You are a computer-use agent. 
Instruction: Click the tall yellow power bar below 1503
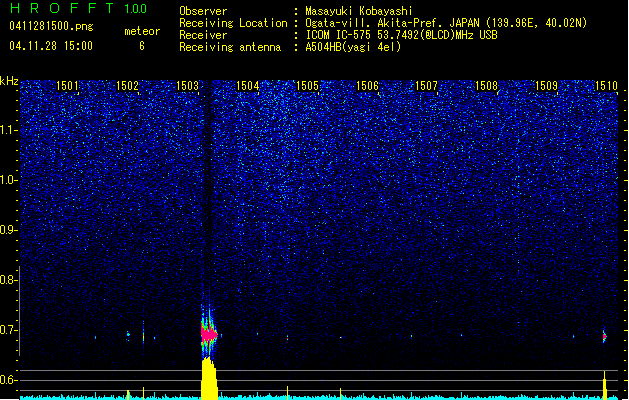(209, 378)
